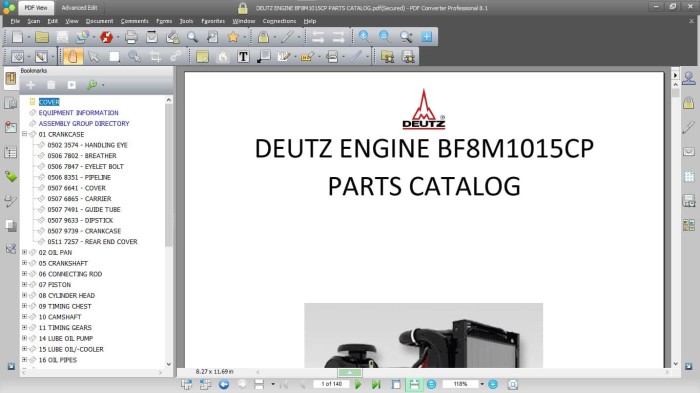This screenshot has width=700, height=393.
Task: Click the page number field
Action: click(331, 384)
